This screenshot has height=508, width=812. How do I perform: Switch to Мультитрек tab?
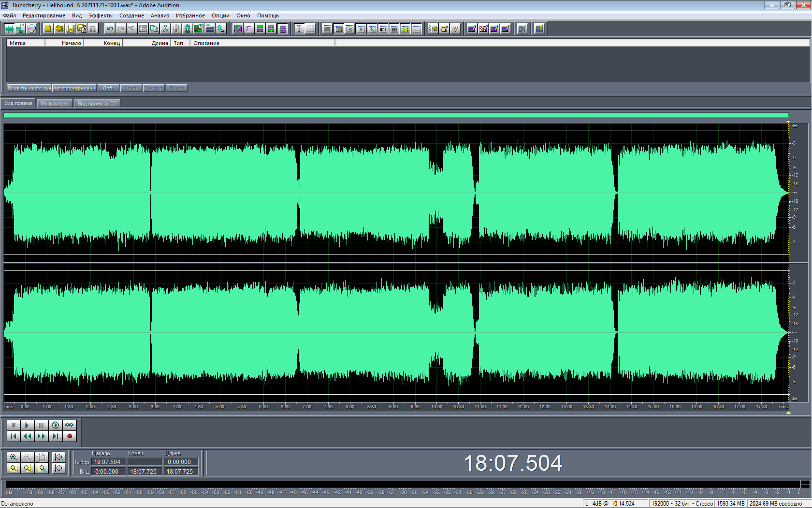55,104
